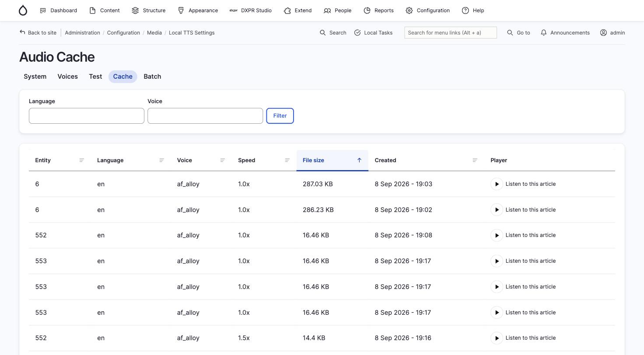Toggle File size sort direction arrow
Image resolution: width=644 pixels, height=355 pixels.
click(359, 160)
